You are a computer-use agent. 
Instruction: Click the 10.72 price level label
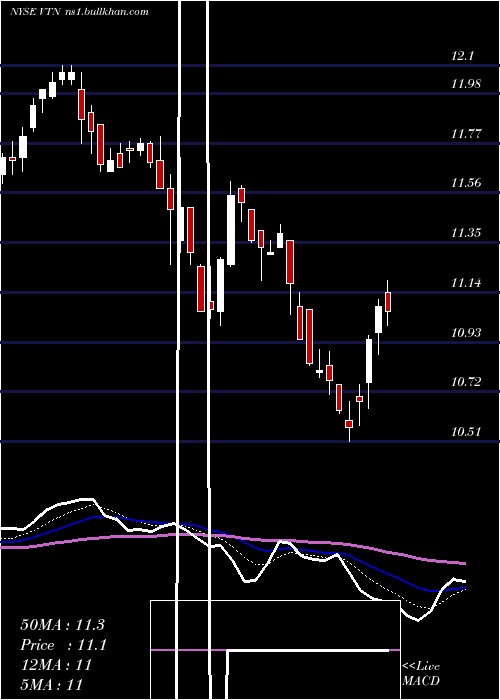[466, 382]
